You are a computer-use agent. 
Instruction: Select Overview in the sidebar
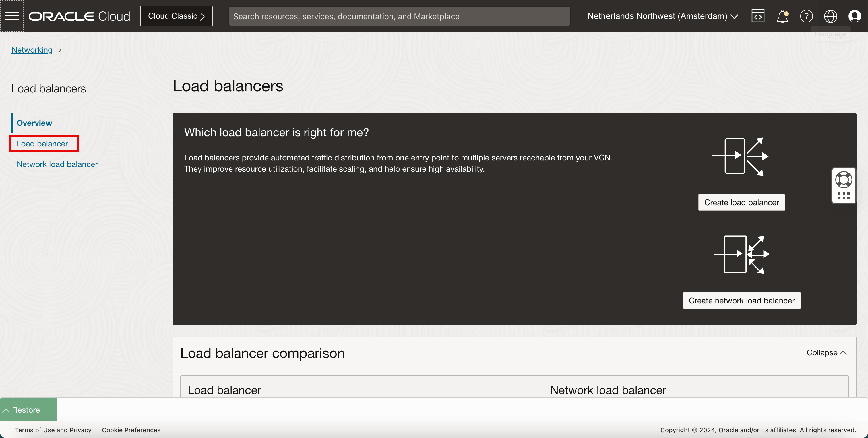(x=34, y=123)
